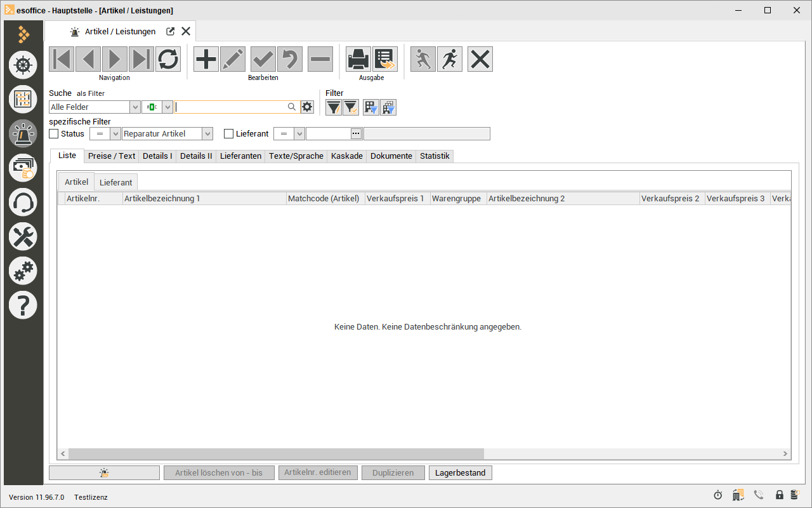Image resolution: width=812 pixels, height=508 pixels.
Task: Click the grid filter save icon
Action: pos(371,107)
